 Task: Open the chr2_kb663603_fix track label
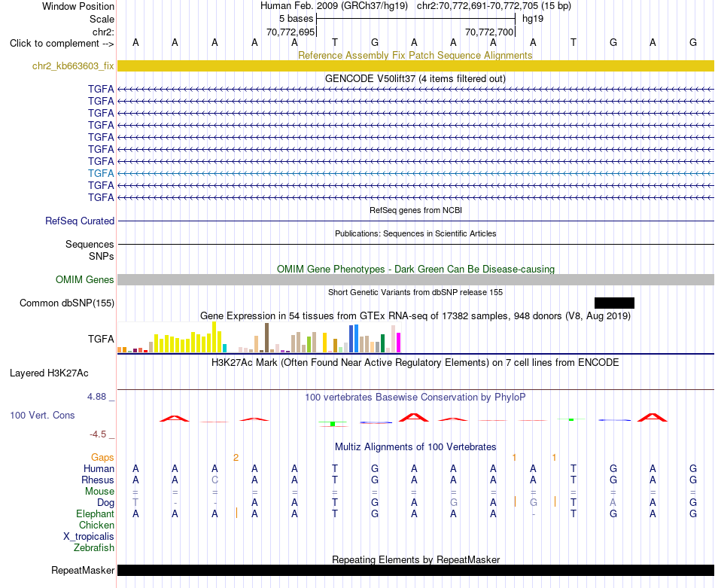coord(73,66)
